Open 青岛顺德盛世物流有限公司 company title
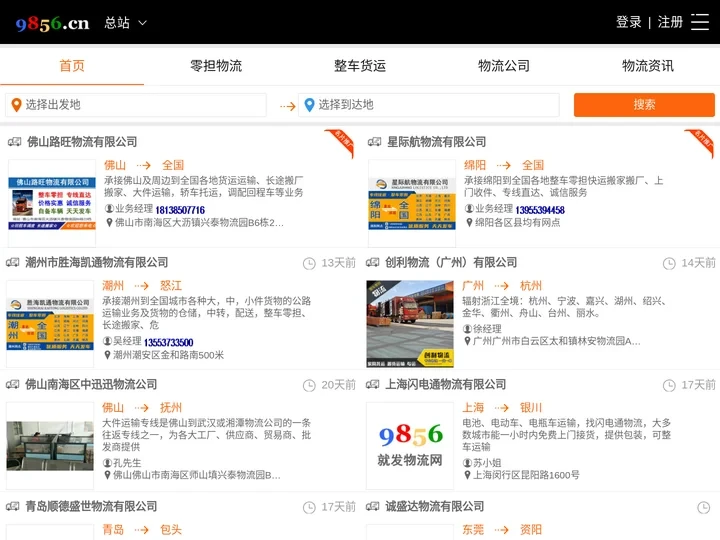Screen dimensions: 720x540 coord(91,506)
